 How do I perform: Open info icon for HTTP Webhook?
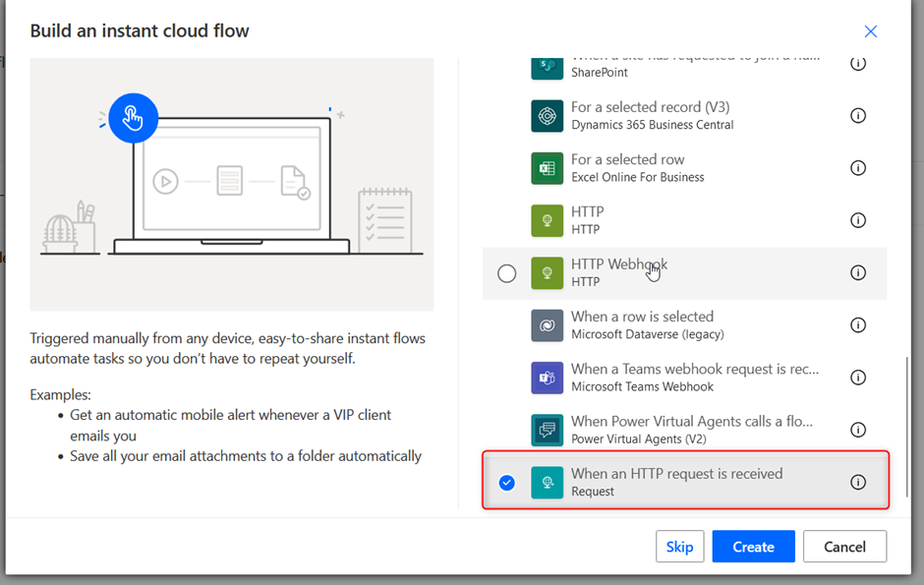[x=858, y=272]
